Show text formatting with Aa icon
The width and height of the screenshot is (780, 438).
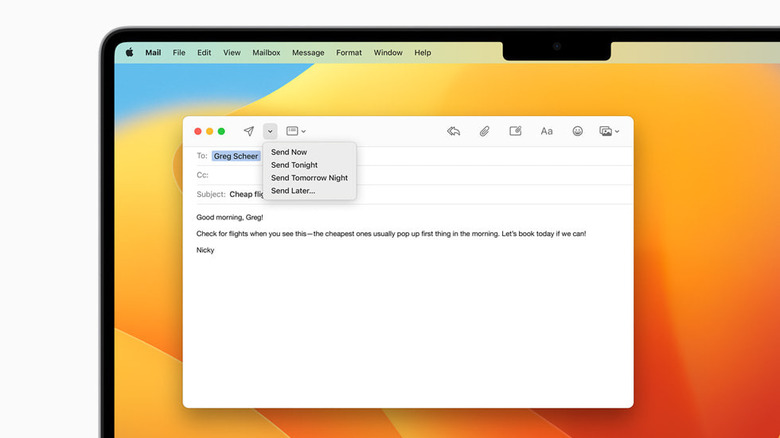[547, 131]
